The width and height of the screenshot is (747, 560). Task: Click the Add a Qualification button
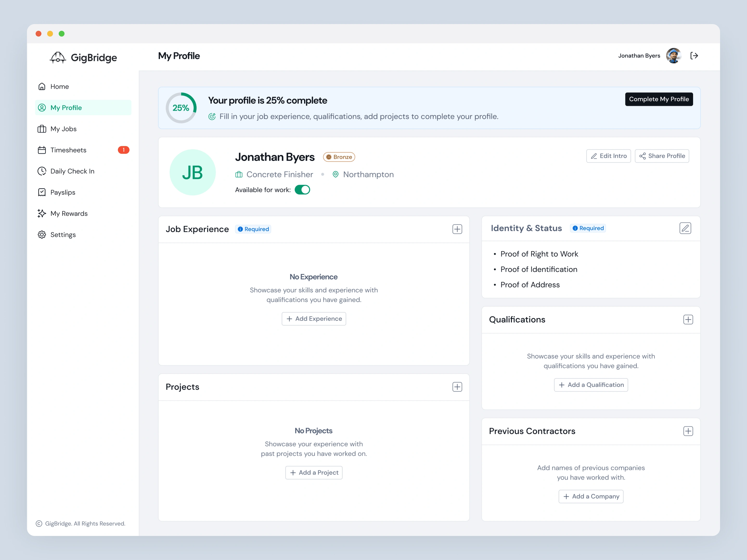[x=591, y=385]
